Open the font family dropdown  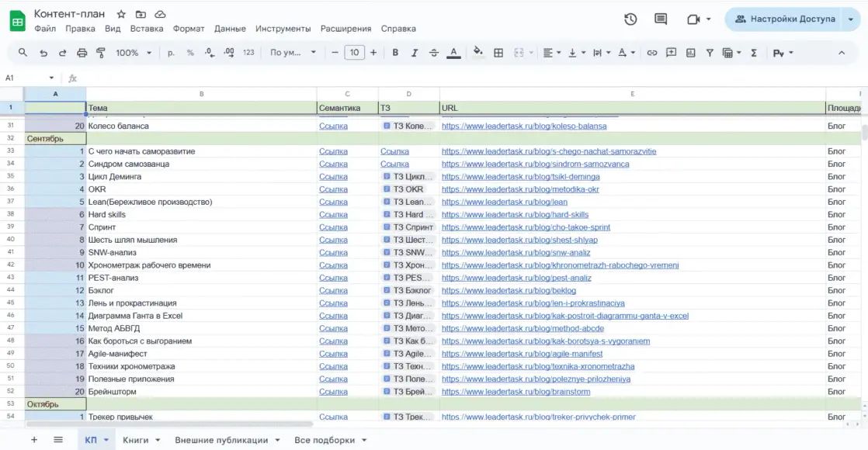click(293, 53)
